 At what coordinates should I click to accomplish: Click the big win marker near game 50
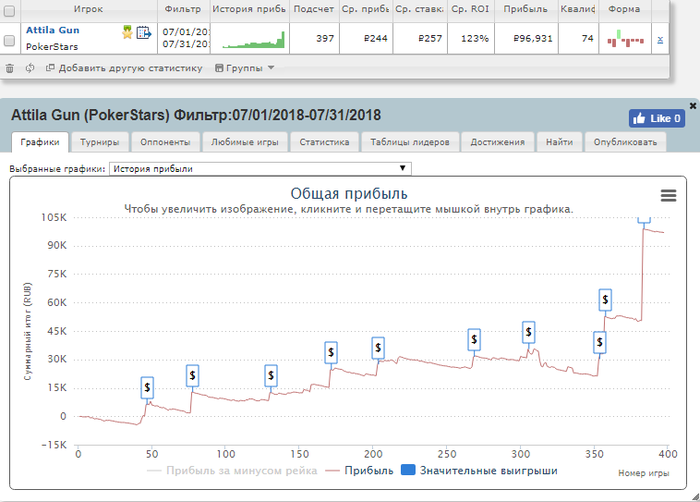pos(147,388)
